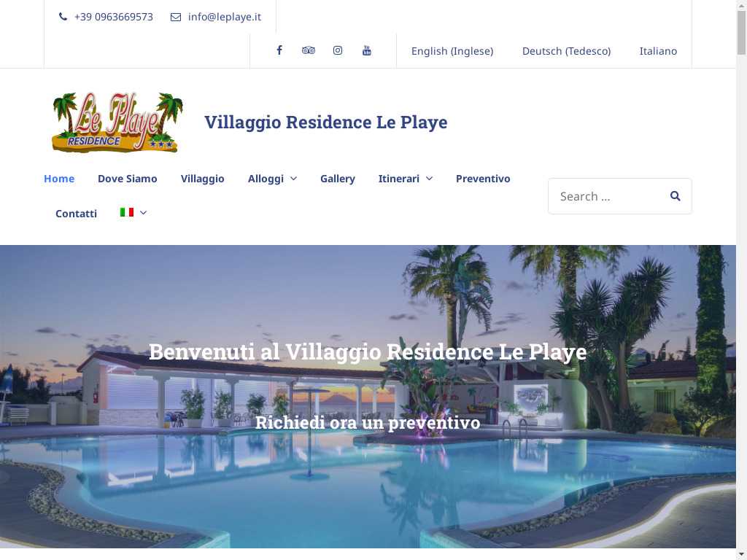747x560 pixels.
Task: Go to the Gallery menu item
Action: [337, 179]
